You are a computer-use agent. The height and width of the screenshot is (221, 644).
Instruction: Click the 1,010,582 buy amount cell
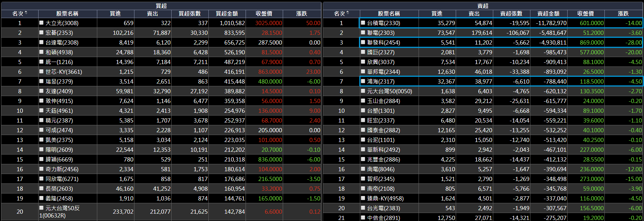click(x=227, y=23)
